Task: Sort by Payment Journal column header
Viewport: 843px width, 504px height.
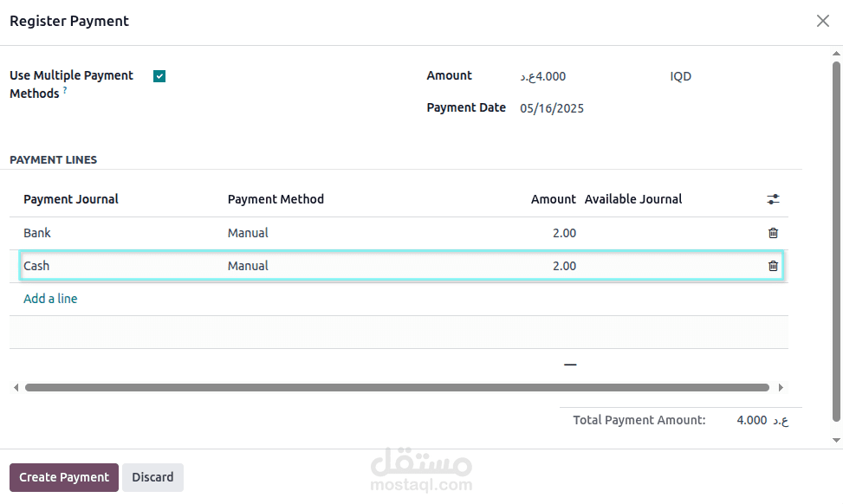Action: click(x=71, y=199)
